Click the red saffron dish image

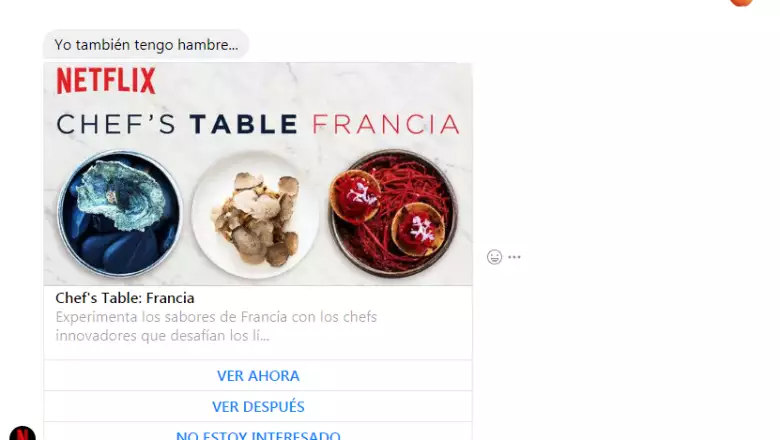pos(393,213)
